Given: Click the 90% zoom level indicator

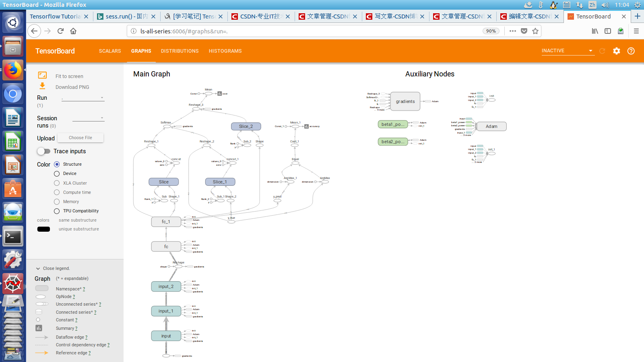Looking at the screenshot, I should click(x=491, y=31).
